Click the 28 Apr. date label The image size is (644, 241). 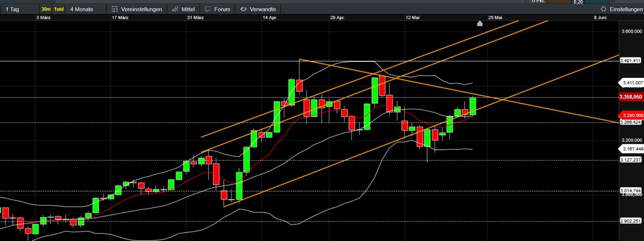(x=337, y=18)
